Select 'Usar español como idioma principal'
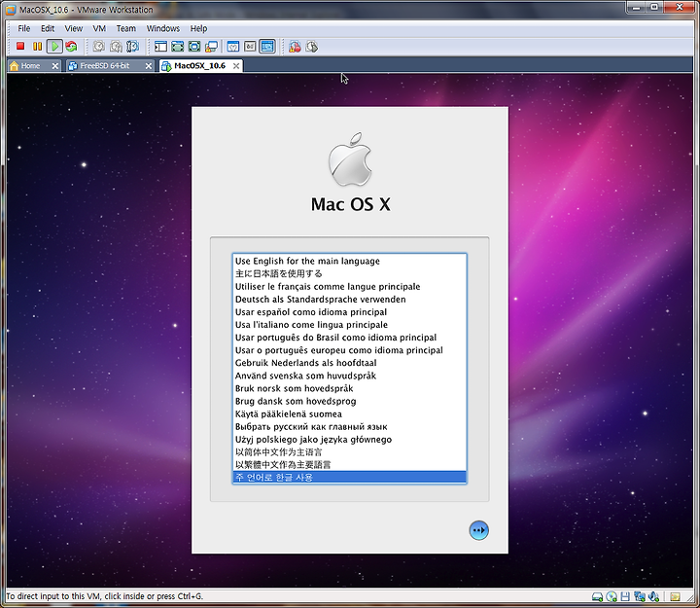700x608 pixels. coord(350,312)
